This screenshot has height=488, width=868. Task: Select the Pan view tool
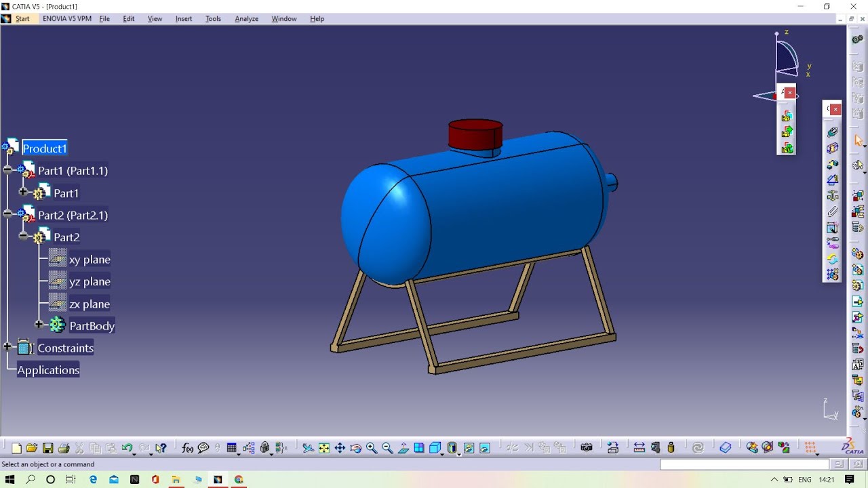(340, 448)
